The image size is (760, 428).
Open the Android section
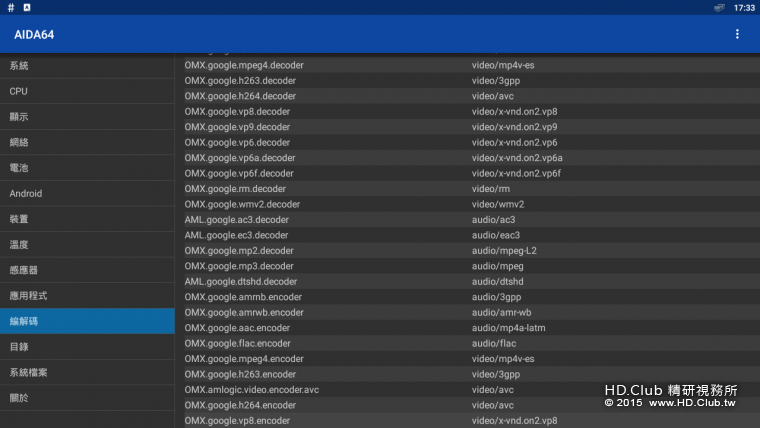[87, 193]
